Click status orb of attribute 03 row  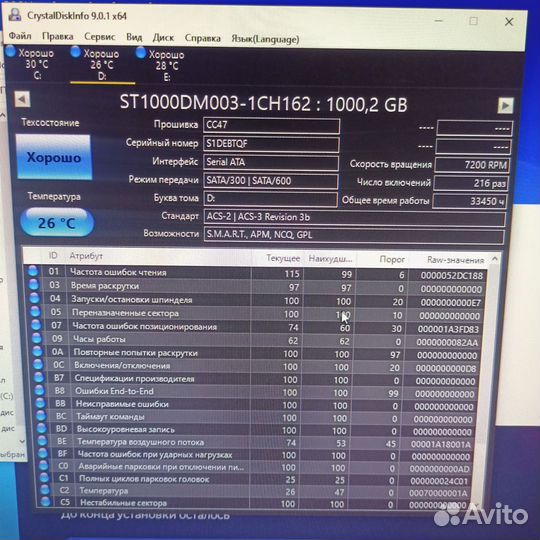click(x=34, y=284)
